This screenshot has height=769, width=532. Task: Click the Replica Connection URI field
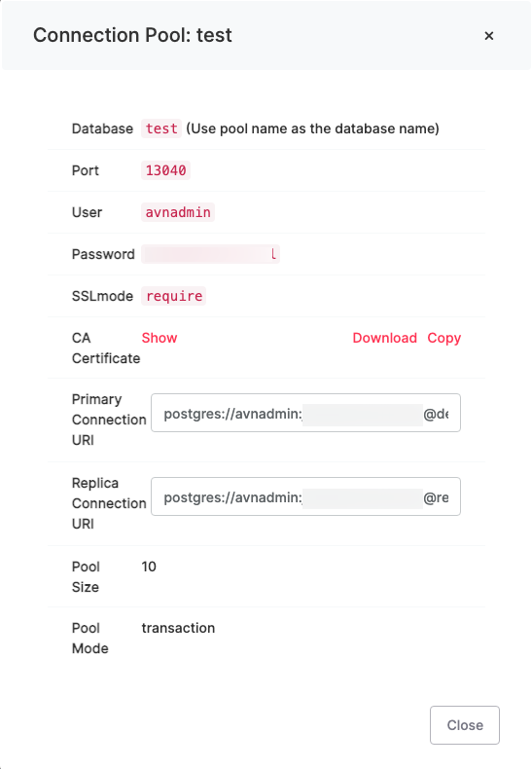pyautogui.click(x=305, y=496)
